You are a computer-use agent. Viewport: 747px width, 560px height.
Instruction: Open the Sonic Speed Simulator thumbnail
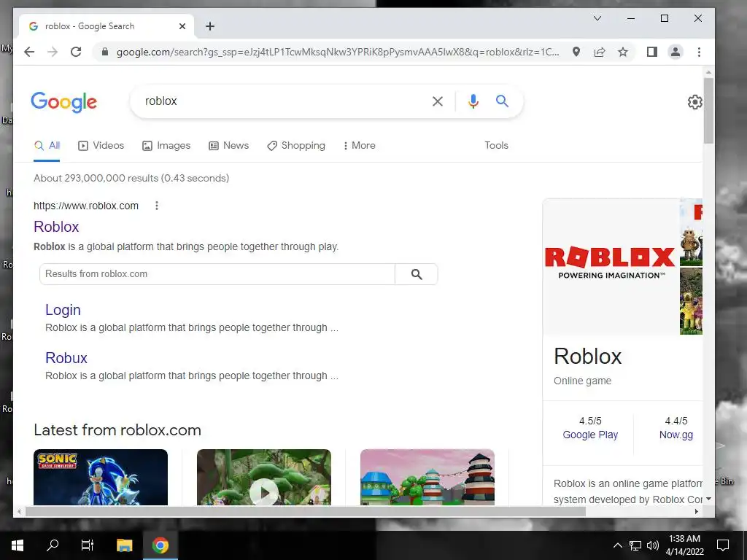101,477
